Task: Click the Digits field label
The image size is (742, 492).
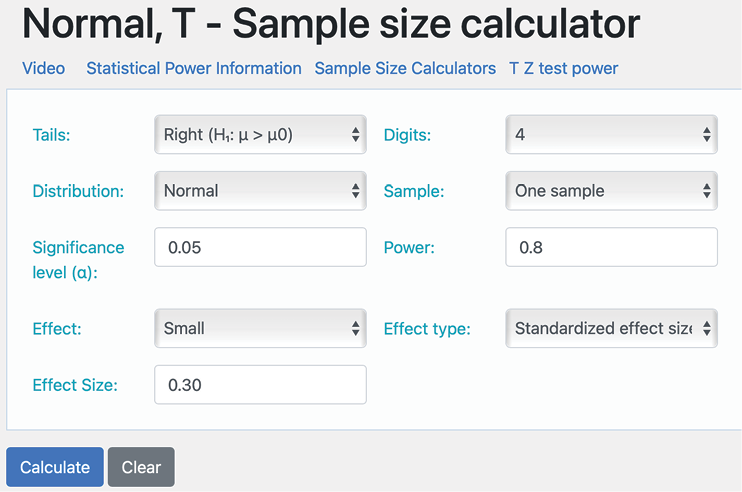Action: point(407,135)
